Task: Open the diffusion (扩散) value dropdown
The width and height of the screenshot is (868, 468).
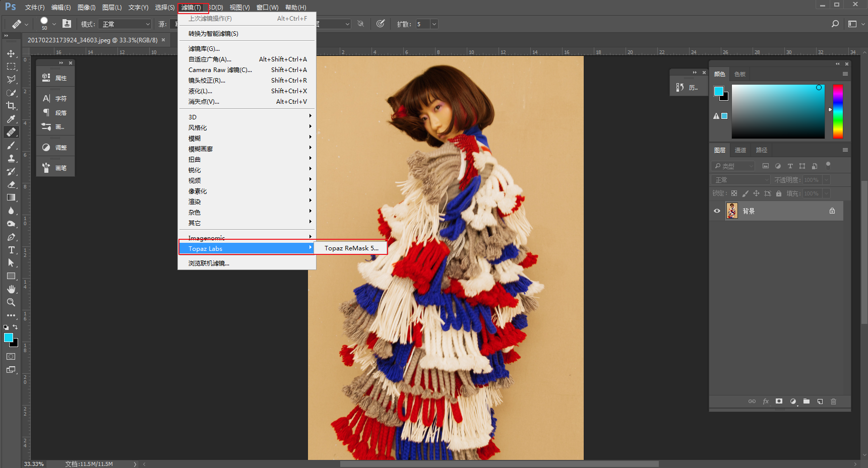Action: click(434, 24)
